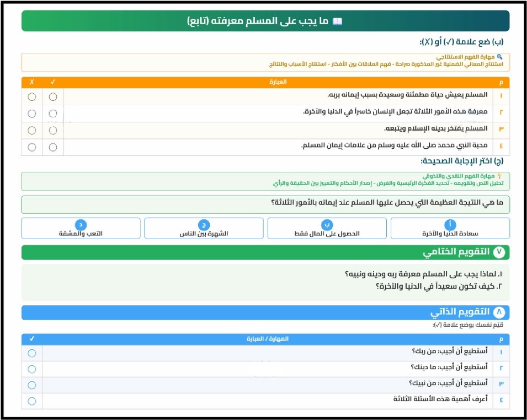This screenshot has width=527, height=420.
Task: Choose answer ج الشهرة بين الناس
Action: [204, 228]
